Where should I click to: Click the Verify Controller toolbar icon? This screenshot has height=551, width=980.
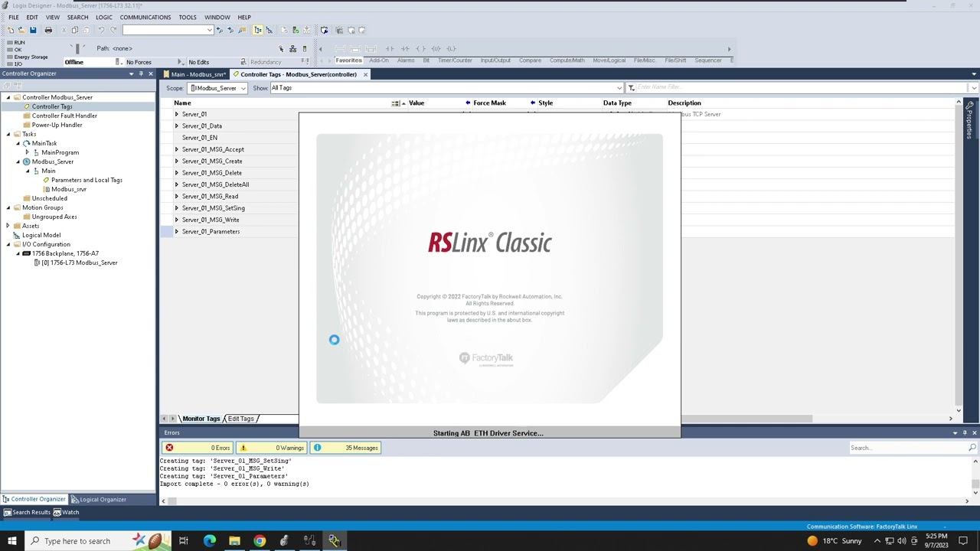pyautogui.click(x=296, y=30)
